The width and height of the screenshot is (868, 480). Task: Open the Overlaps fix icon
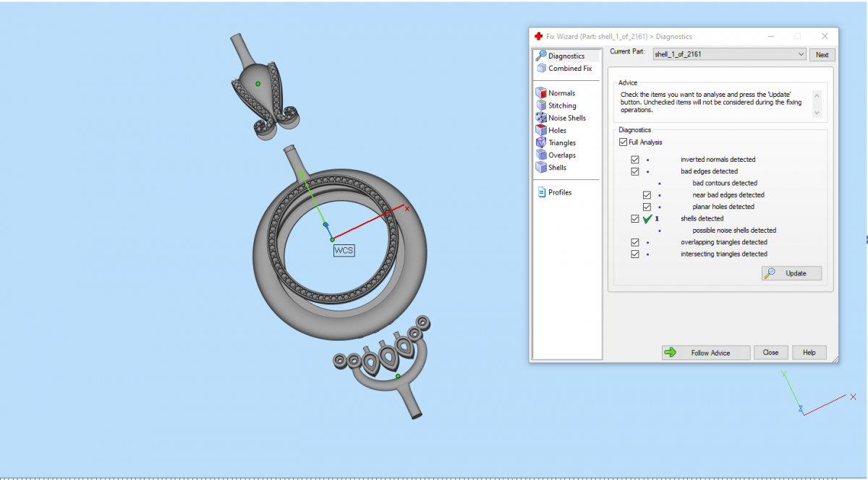coord(541,155)
